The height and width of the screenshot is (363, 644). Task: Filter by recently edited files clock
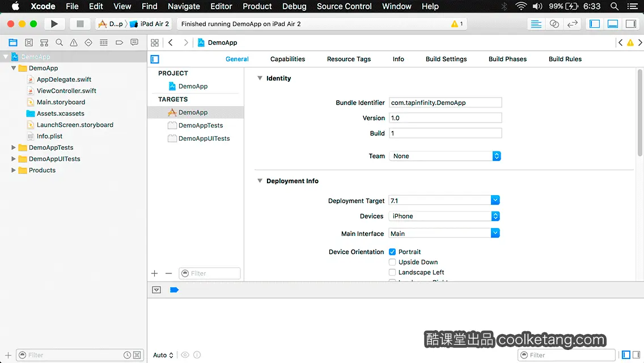click(x=128, y=355)
